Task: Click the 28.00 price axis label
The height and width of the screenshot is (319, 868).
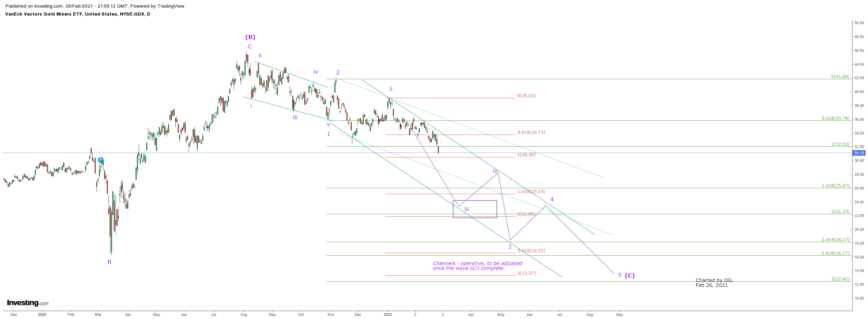Action: tap(859, 175)
